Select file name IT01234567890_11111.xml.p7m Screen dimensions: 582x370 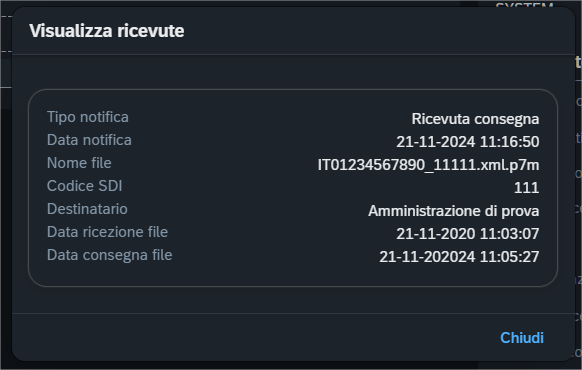tap(428, 165)
